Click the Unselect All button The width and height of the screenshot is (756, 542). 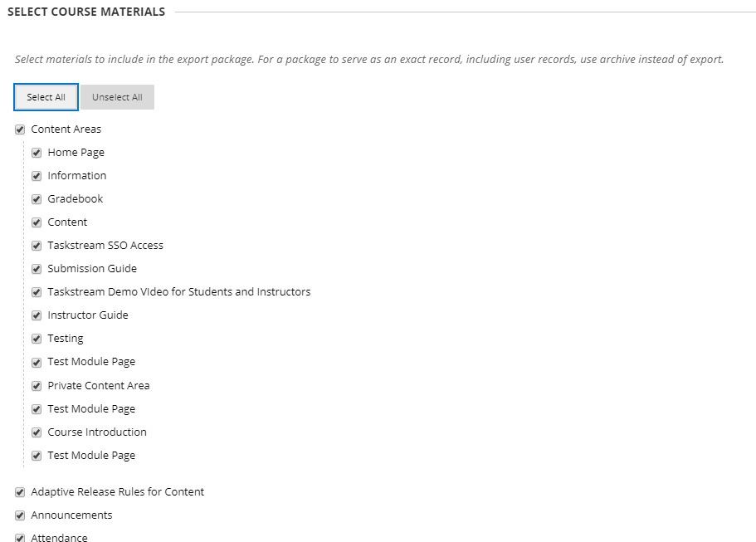click(x=117, y=97)
